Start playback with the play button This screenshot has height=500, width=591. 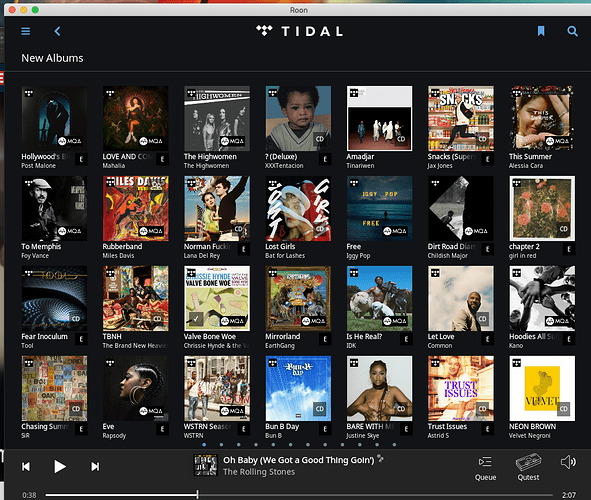(60, 466)
